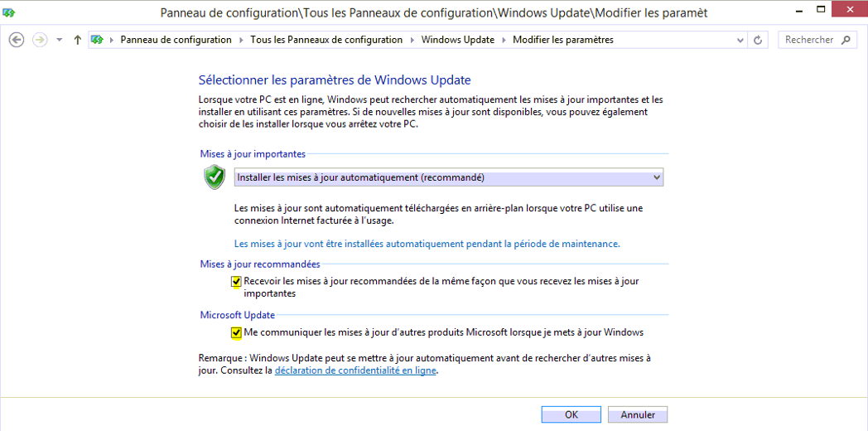The width and height of the screenshot is (868, 431).
Task: Click the Forward navigation arrow
Action: (40, 40)
